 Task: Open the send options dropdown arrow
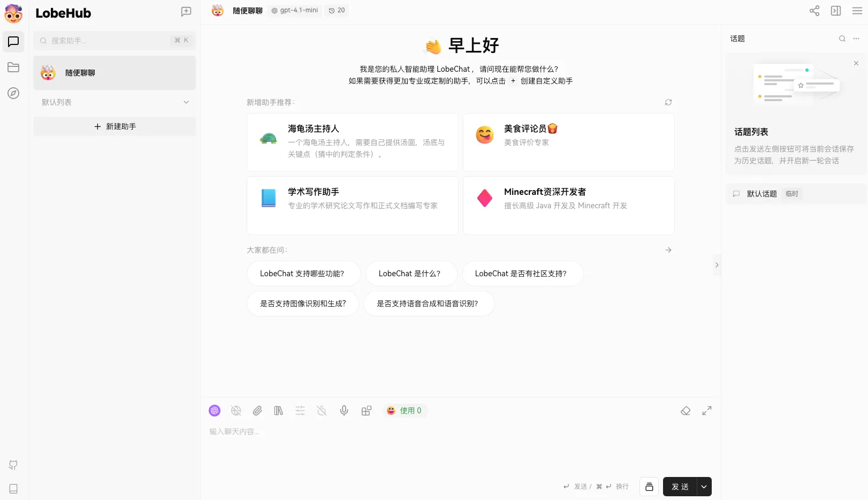pos(704,487)
